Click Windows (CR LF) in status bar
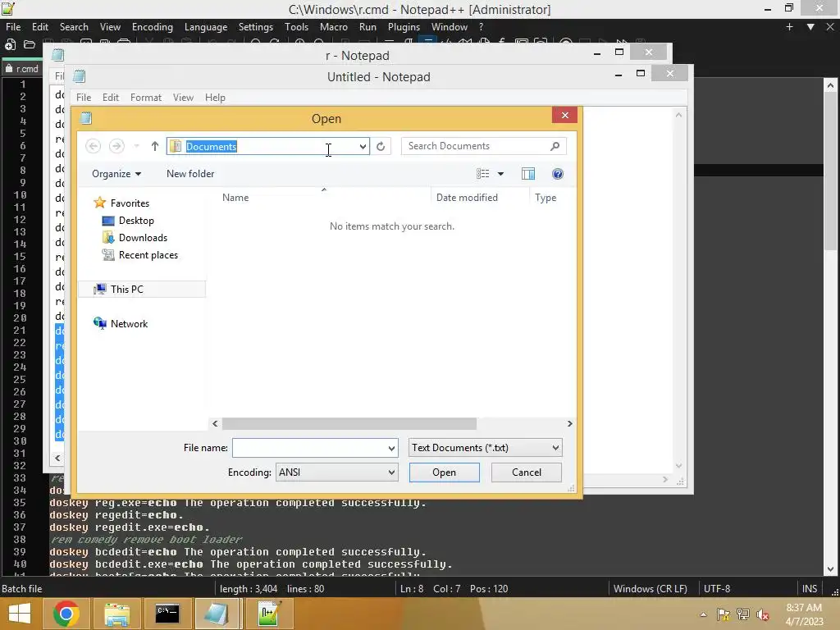 [x=650, y=588]
